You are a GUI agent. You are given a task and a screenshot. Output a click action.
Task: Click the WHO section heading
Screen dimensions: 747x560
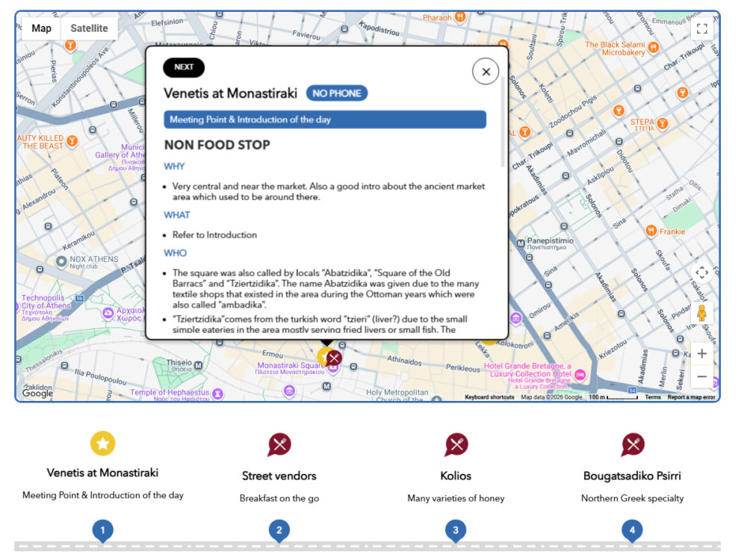pos(176,253)
